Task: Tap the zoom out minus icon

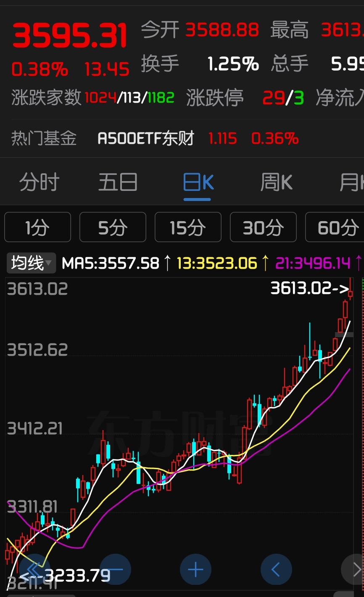Action: (115, 570)
